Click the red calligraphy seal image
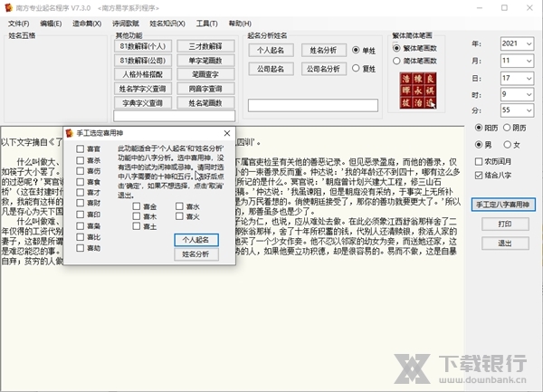Image resolution: width=543 pixels, height=392 pixels. [x=418, y=91]
